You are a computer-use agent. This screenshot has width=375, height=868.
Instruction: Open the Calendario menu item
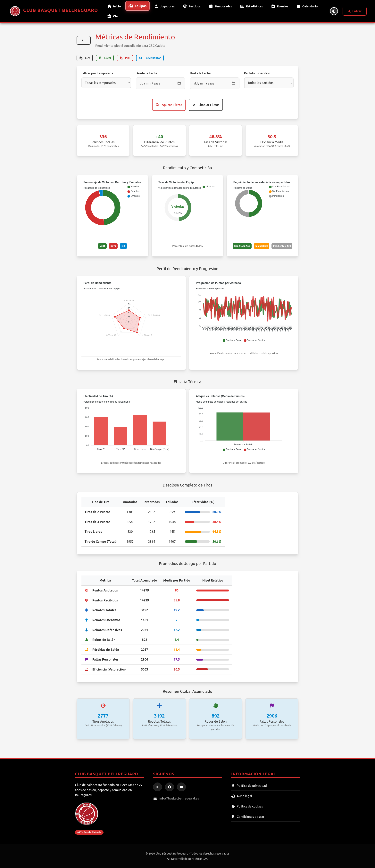tap(307, 6)
